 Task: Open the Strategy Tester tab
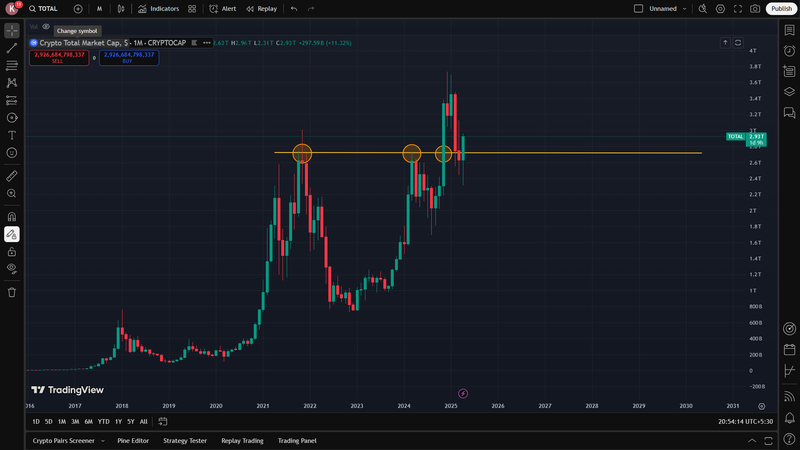point(185,441)
